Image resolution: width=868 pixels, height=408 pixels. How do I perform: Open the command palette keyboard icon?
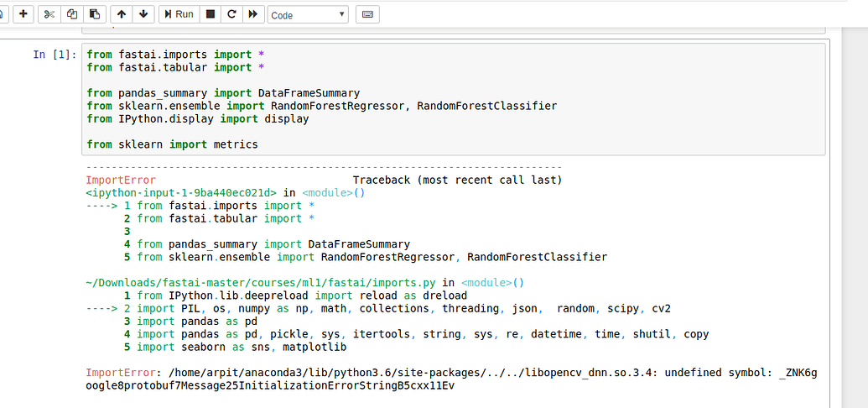click(366, 14)
